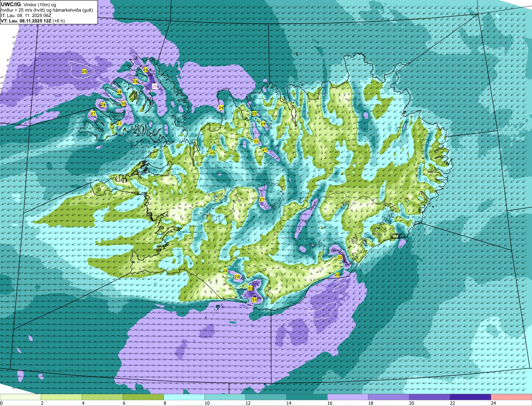Viewport: 532px width, 406px height.
Task: Select the 8–10 m/s pale cyan legend swatch
Action: point(185,397)
